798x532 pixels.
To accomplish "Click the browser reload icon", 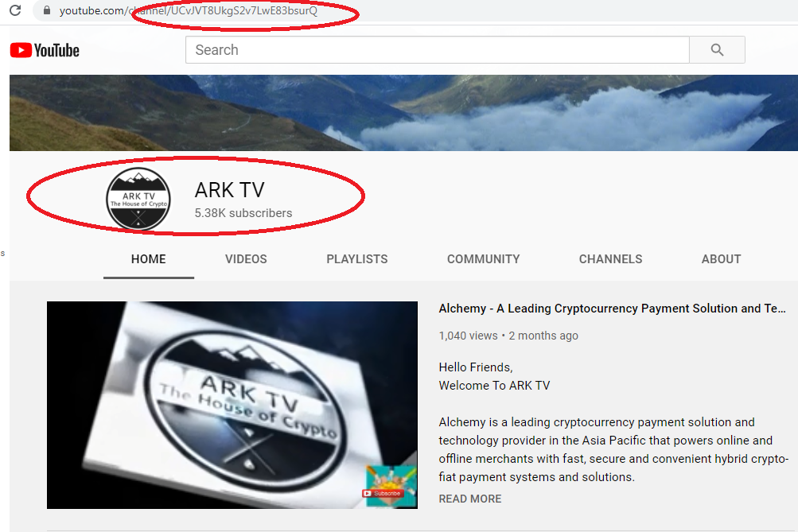I will 15,10.
